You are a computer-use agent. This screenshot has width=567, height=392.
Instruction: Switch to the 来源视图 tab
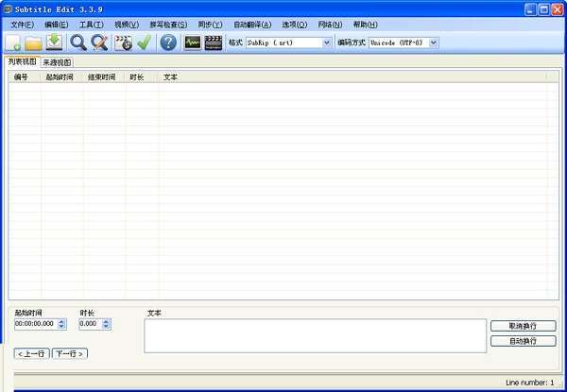click(x=57, y=61)
